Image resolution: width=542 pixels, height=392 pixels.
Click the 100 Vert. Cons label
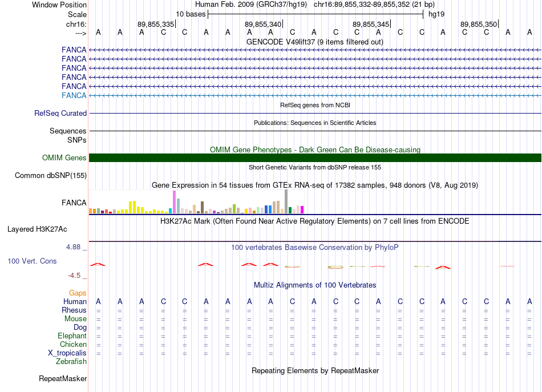pyautogui.click(x=32, y=261)
